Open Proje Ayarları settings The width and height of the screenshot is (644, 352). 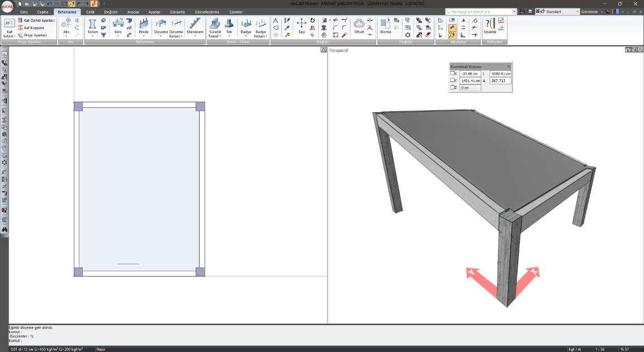35,35
